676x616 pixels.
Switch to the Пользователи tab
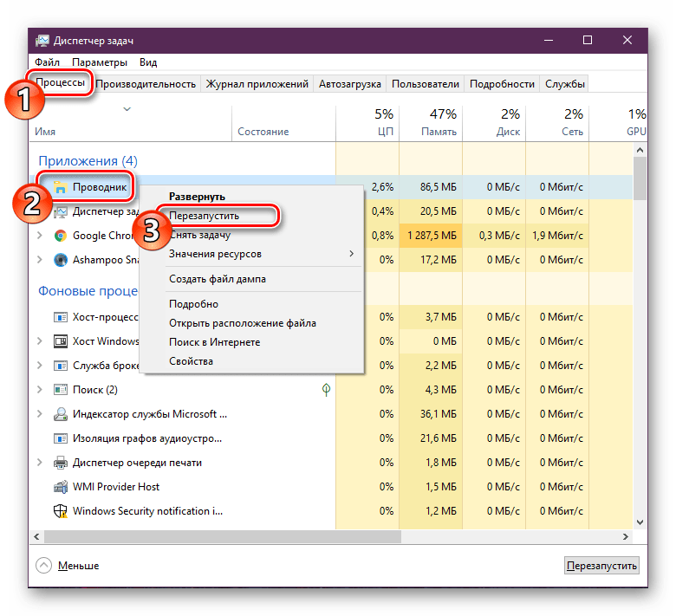pyautogui.click(x=426, y=84)
